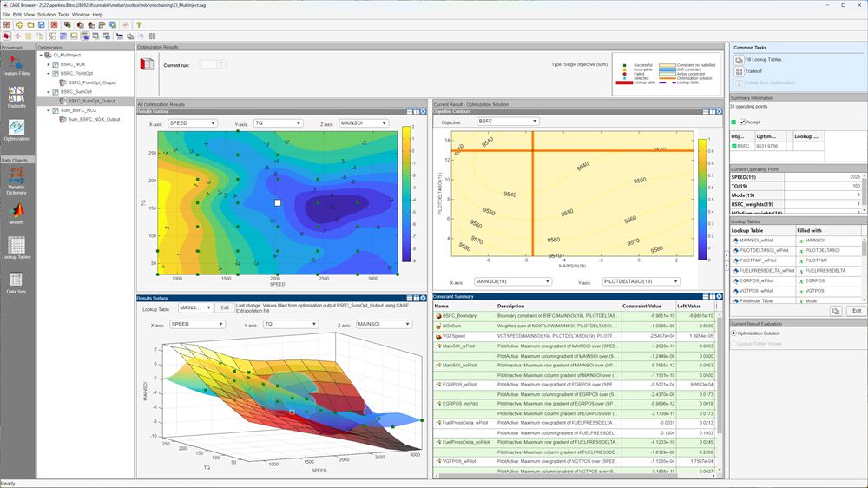The height and width of the screenshot is (488, 868).
Task: Select the Optimization Solution radio button
Action: click(x=733, y=333)
